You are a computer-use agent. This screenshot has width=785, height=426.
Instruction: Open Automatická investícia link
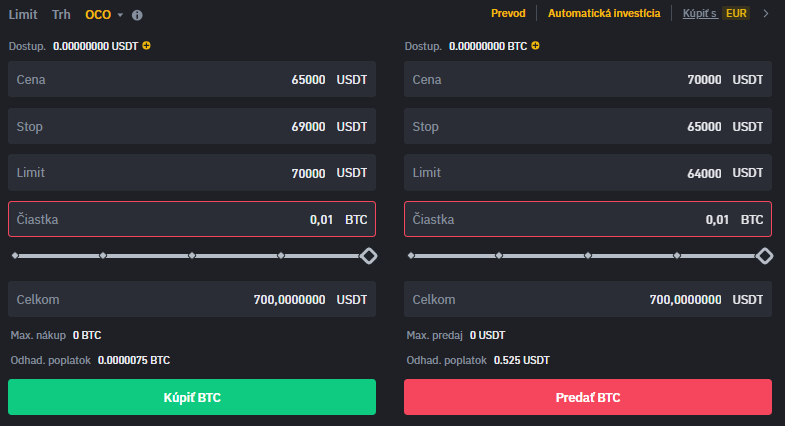click(x=603, y=14)
